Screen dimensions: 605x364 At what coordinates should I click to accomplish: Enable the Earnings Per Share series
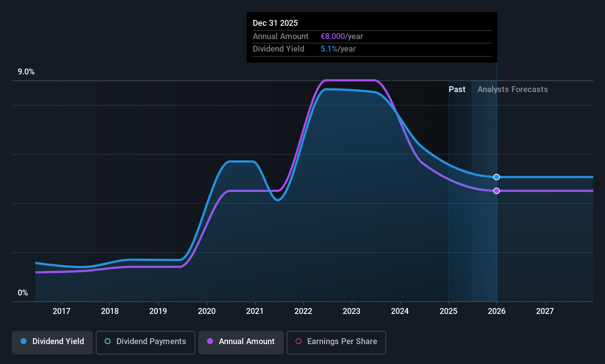(x=336, y=342)
